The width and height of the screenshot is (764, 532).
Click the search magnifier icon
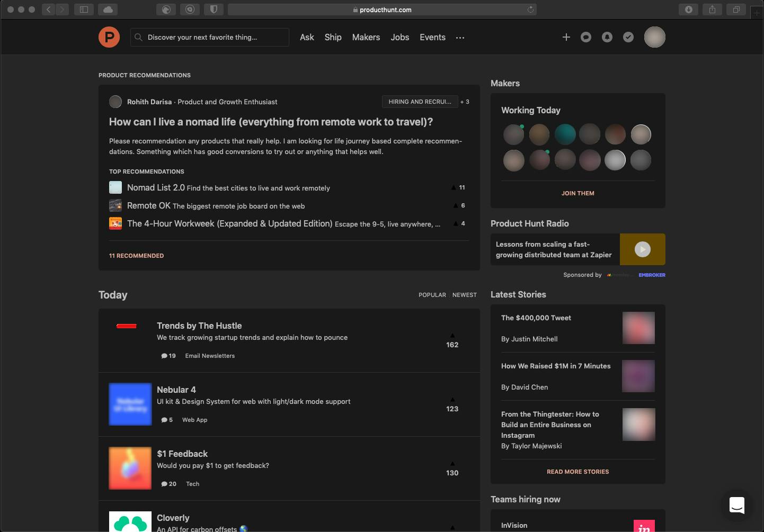tap(138, 37)
